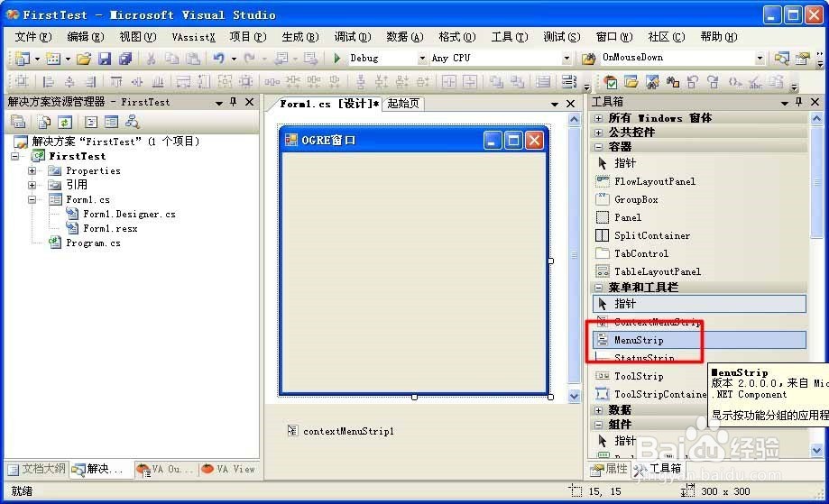This screenshot has height=504, width=829.
Task: Expand the 引用 references node
Action: [x=32, y=185]
